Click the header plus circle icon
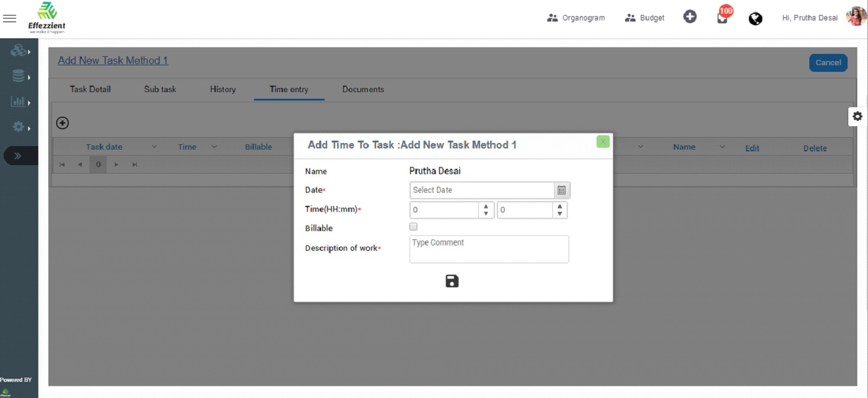 [x=690, y=17]
